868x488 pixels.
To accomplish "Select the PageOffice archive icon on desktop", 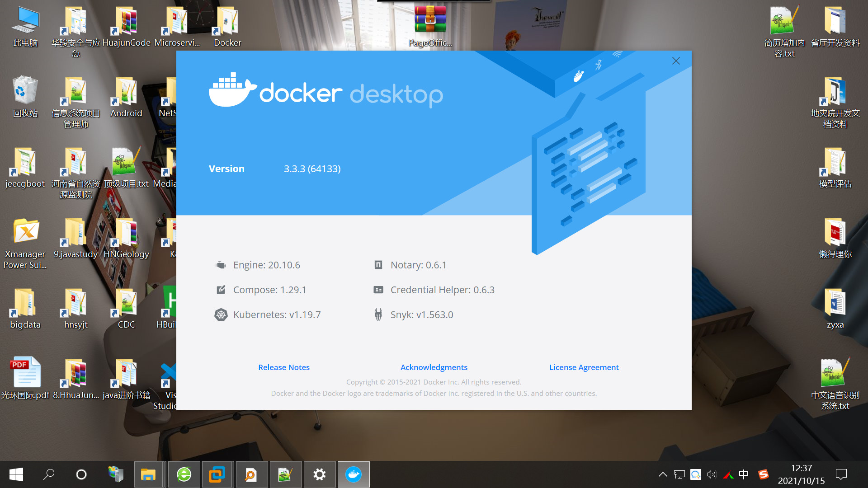I will [x=430, y=25].
